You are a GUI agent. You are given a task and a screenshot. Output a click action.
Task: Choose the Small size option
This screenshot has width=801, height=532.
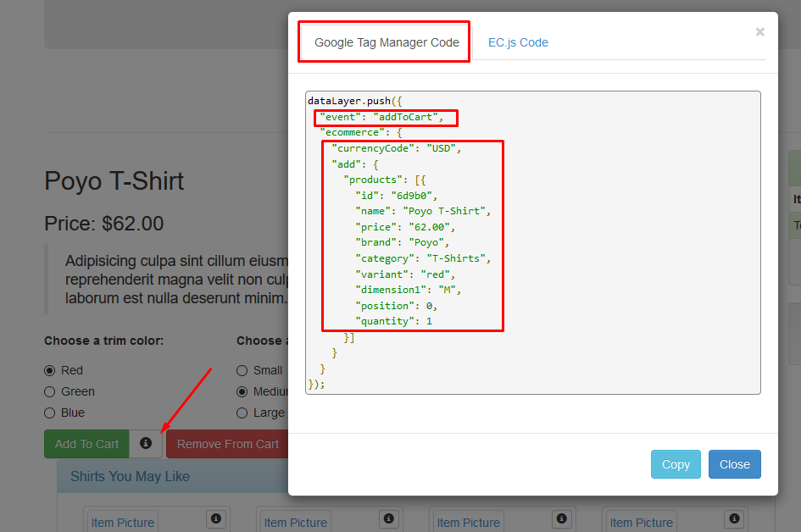pyautogui.click(x=242, y=371)
